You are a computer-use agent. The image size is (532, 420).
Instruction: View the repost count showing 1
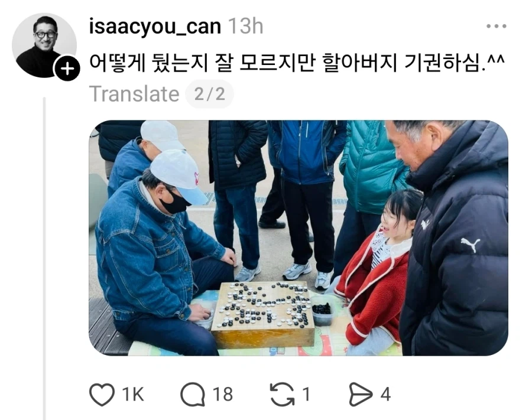pos(306,395)
